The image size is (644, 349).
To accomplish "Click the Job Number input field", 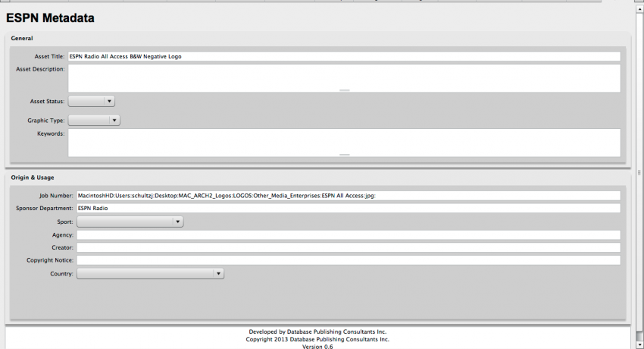I will pyautogui.click(x=349, y=196).
